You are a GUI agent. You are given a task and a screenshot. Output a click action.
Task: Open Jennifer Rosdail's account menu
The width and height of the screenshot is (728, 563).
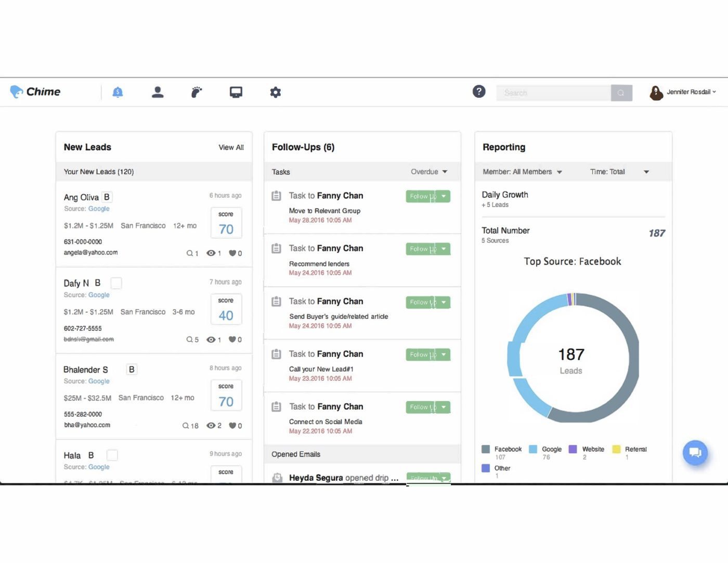tap(685, 92)
